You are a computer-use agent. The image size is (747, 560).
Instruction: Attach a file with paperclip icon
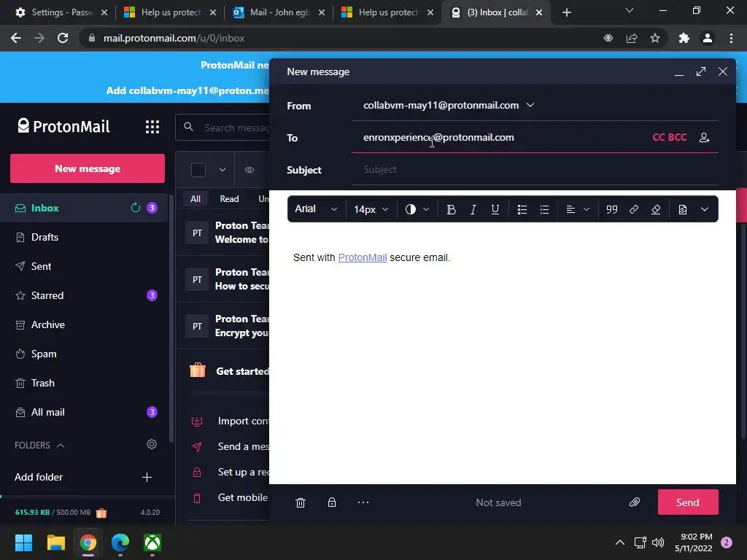pos(634,502)
